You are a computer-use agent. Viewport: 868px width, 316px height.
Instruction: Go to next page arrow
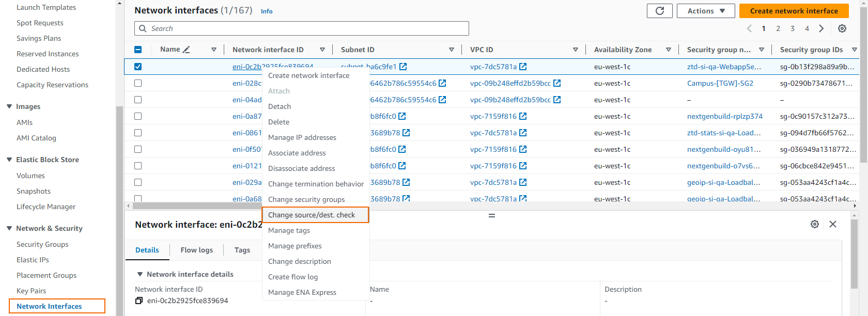click(822, 28)
